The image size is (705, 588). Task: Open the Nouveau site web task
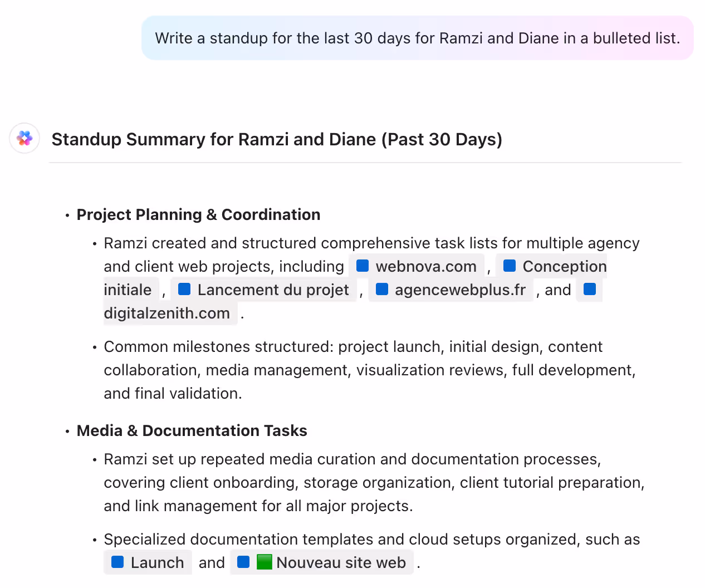(341, 563)
